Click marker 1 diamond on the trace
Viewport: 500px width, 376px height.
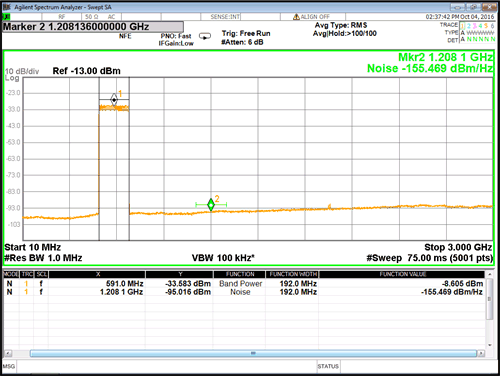click(x=114, y=100)
